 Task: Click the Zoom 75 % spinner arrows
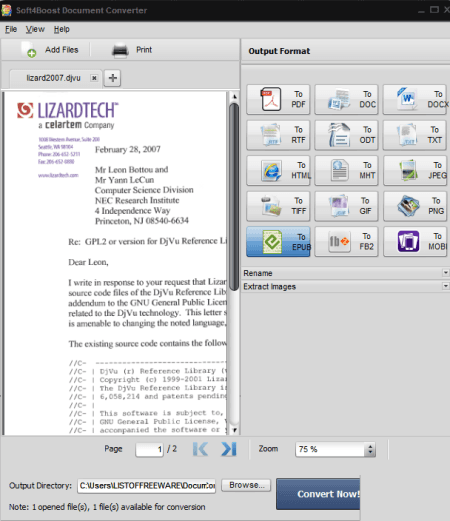point(370,449)
